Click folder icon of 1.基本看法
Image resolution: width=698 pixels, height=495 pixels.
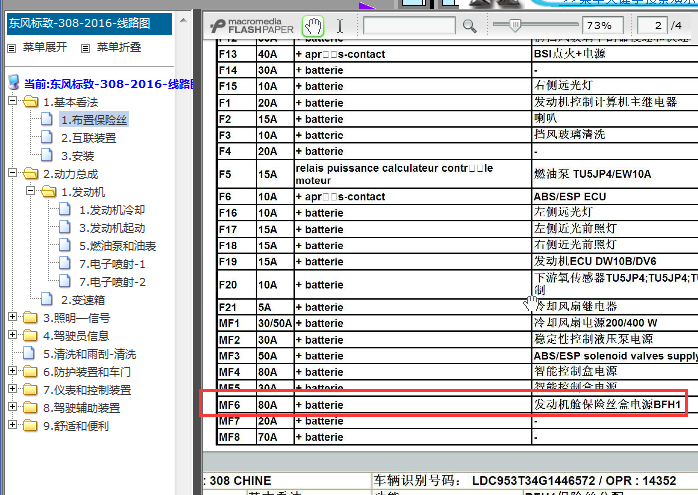[30, 101]
